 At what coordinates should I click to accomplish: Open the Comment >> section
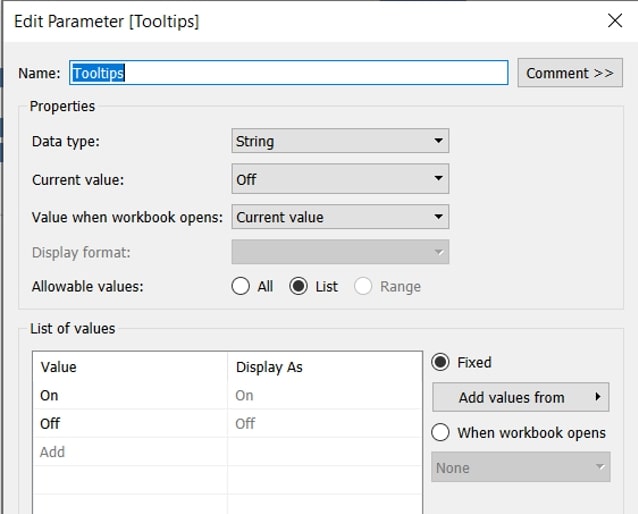click(570, 73)
